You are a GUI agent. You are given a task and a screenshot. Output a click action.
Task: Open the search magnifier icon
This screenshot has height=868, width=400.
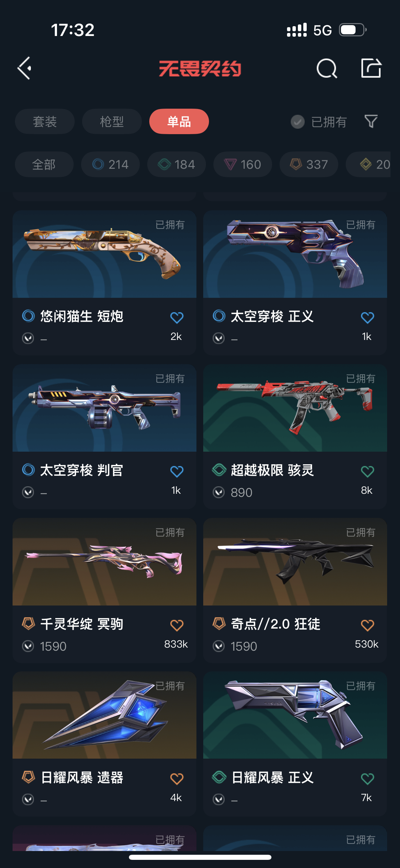click(x=326, y=68)
